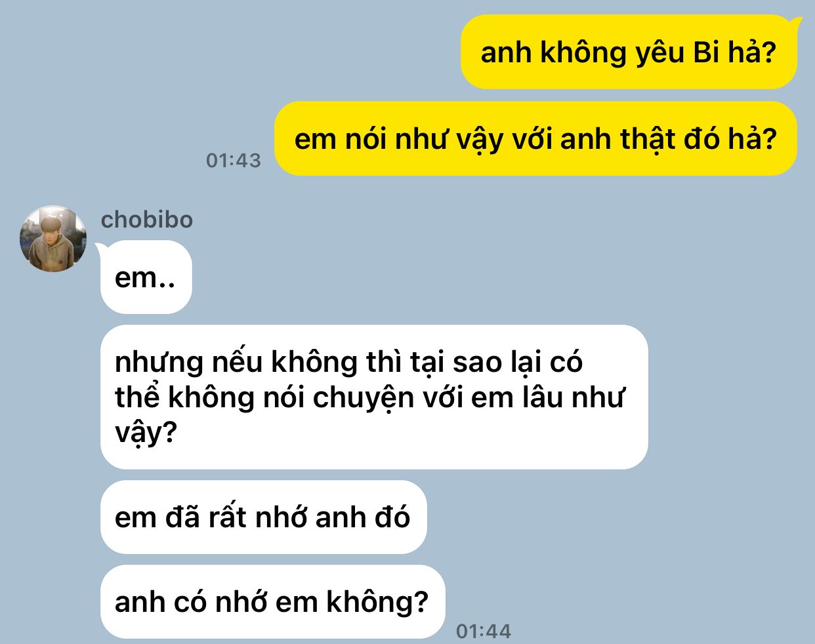Select the "em nói như vậy với anh" bubble

pos(535,138)
